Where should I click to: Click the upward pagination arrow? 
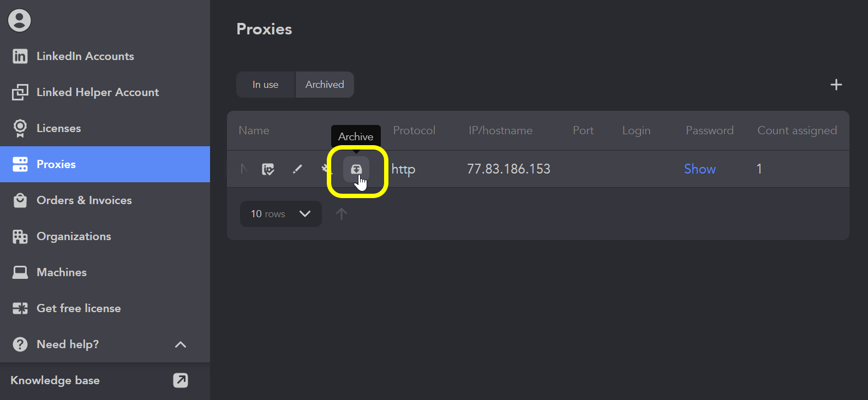[x=342, y=213]
